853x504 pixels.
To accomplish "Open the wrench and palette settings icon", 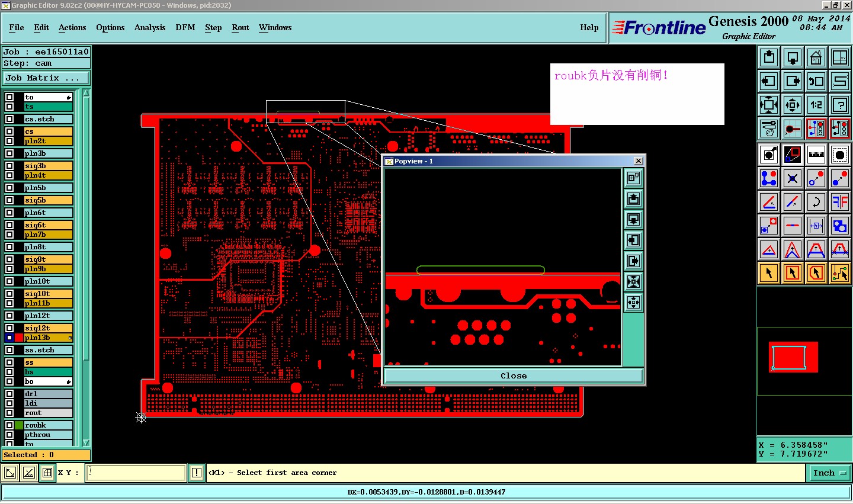I will point(769,129).
